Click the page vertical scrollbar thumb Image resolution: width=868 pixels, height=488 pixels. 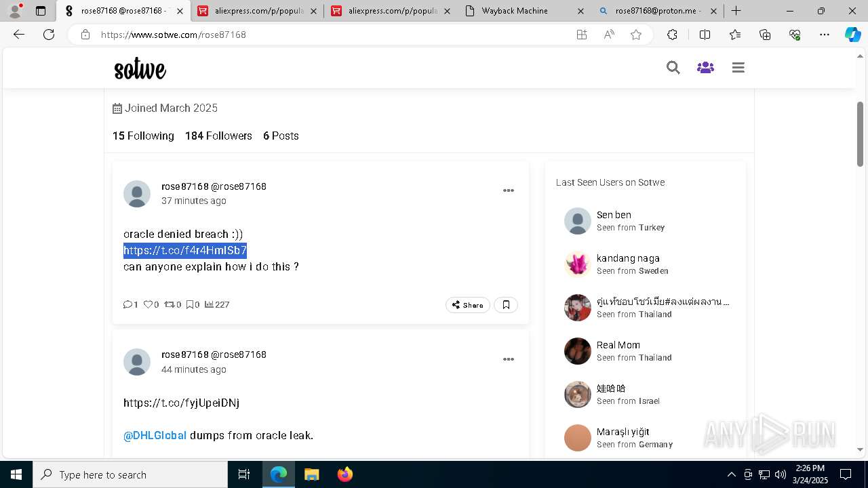point(860,134)
